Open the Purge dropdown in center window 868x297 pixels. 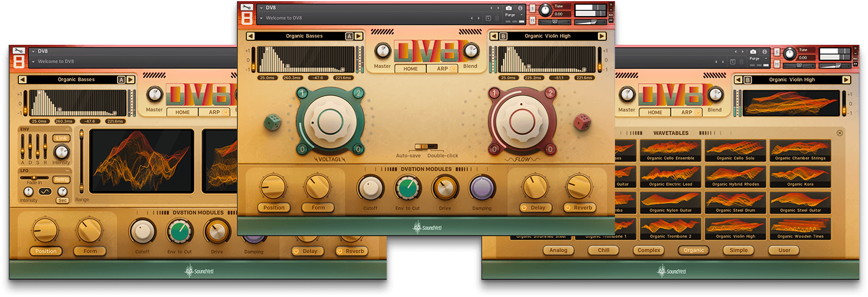(x=513, y=15)
